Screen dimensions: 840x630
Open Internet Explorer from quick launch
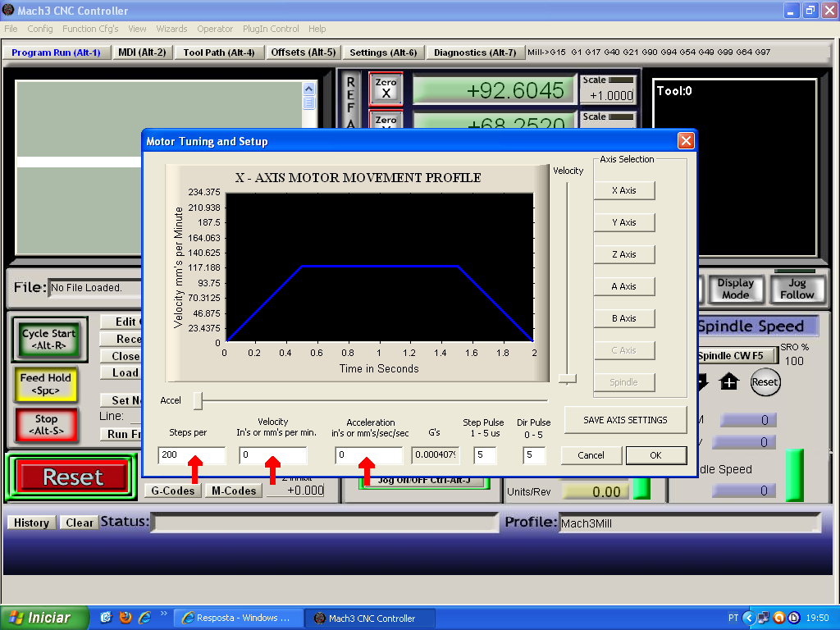click(x=144, y=617)
